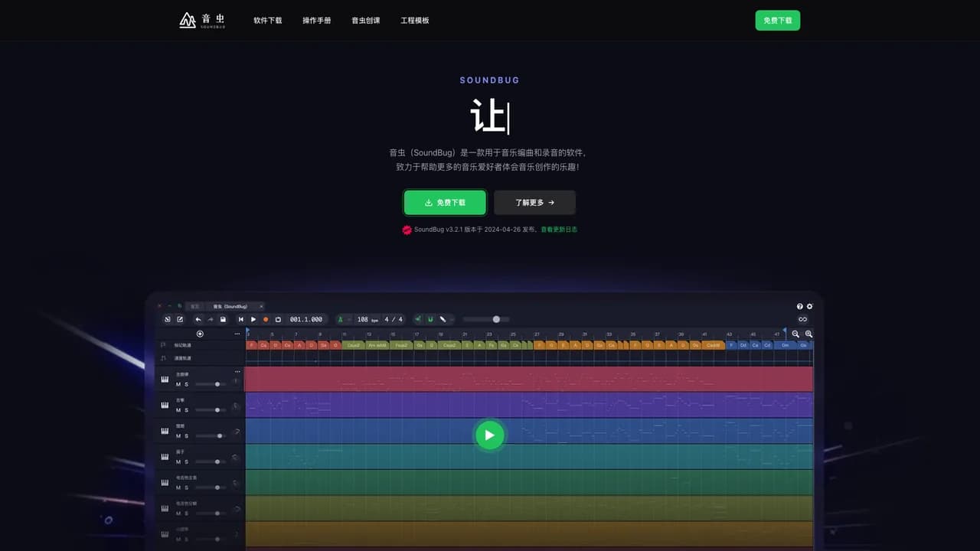The height and width of the screenshot is (551, 980).
Task: Mute the red lane track with M
Action: coord(178,384)
